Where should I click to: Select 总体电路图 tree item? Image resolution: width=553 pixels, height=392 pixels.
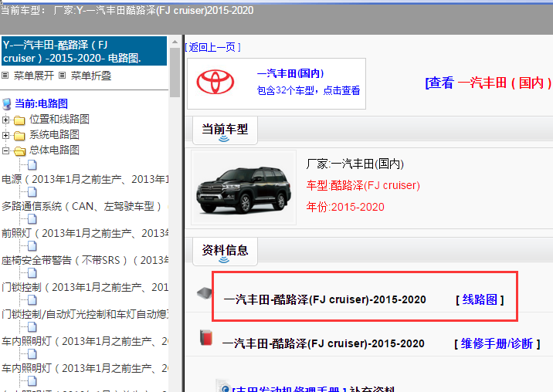[54, 150]
